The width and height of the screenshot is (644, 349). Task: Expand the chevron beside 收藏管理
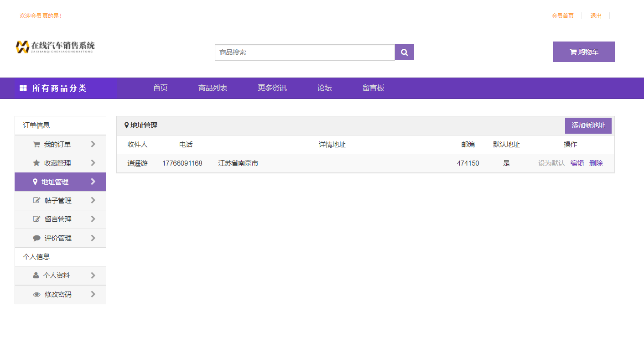click(x=93, y=163)
